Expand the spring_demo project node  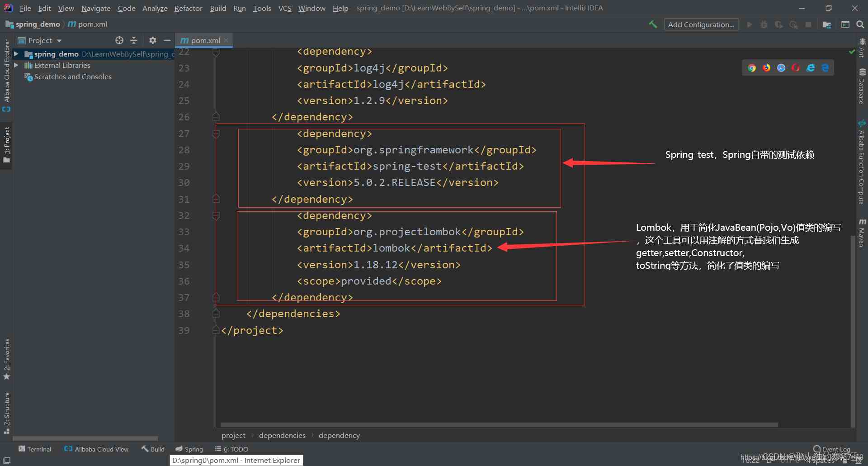tap(16, 54)
